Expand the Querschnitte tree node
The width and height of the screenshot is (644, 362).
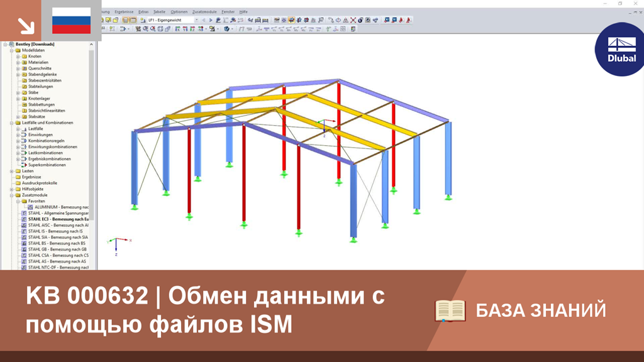coord(18,69)
